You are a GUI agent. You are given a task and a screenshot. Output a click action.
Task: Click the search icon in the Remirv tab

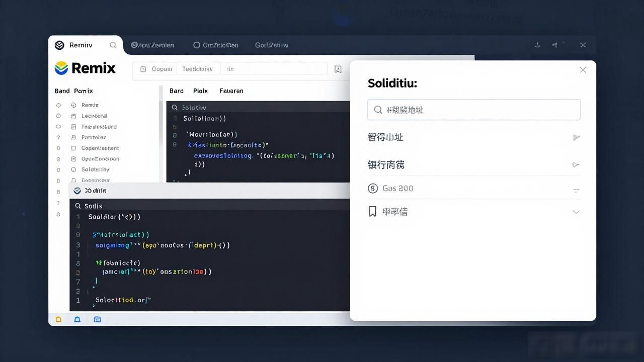click(113, 45)
